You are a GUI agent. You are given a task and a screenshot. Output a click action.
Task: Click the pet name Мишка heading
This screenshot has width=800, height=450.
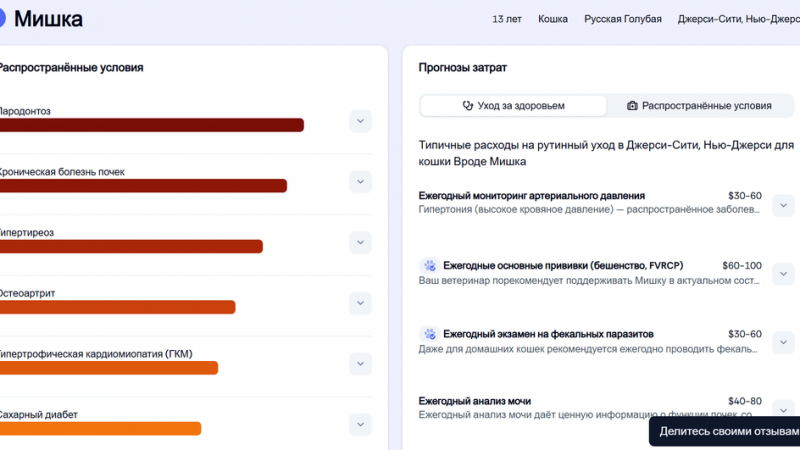pos(48,19)
